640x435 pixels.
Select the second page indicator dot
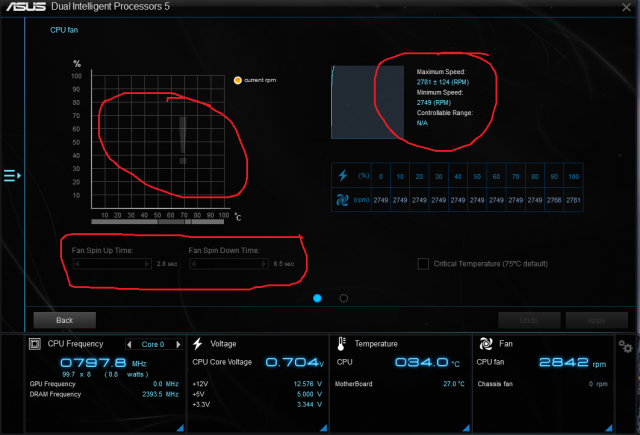click(x=344, y=298)
